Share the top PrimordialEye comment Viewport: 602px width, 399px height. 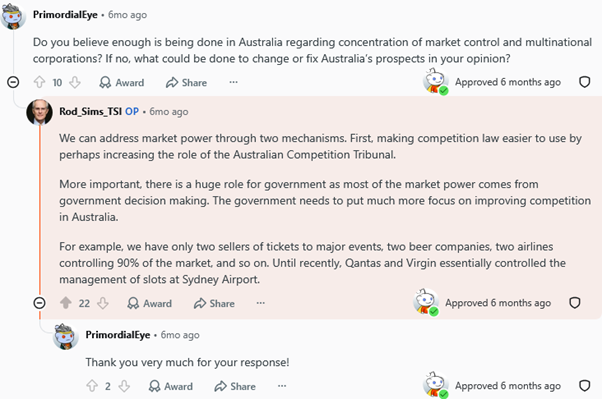click(187, 83)
